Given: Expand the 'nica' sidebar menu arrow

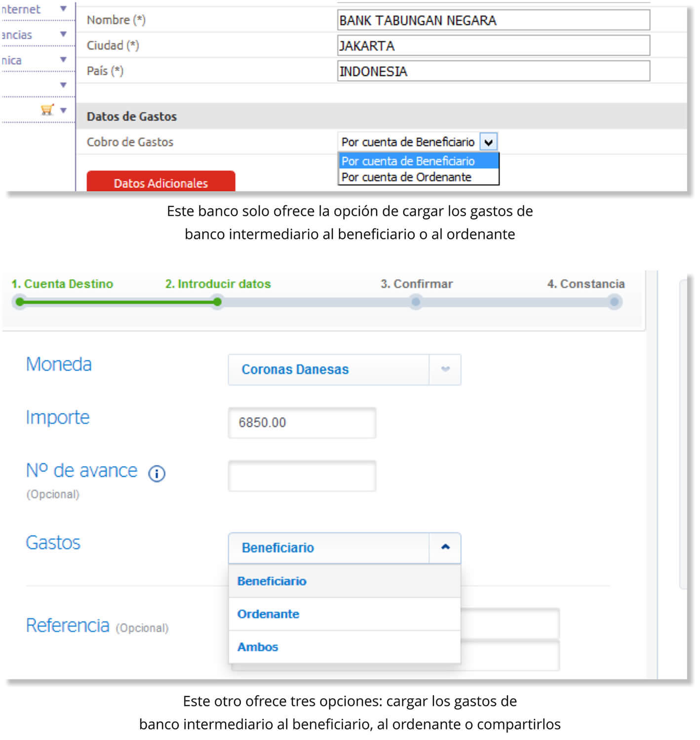Looking at the screenshot, I should 63,60.
